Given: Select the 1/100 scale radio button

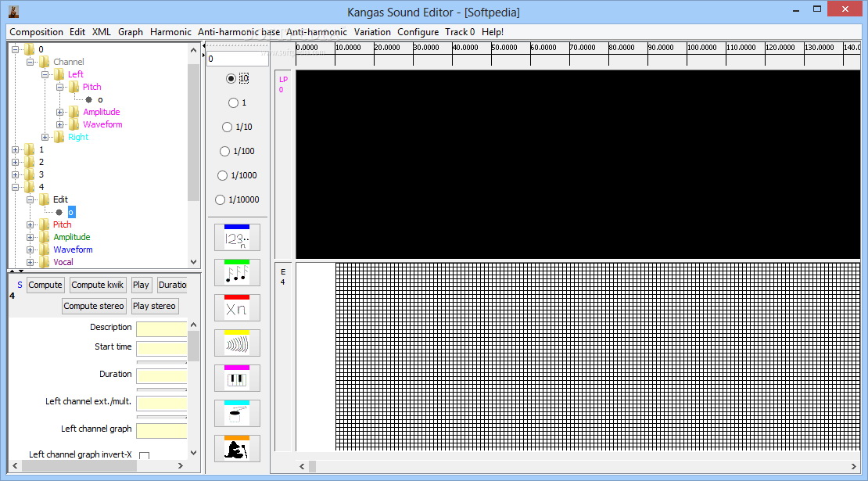Looking at the screenshot, I should (x=224, y=151).
